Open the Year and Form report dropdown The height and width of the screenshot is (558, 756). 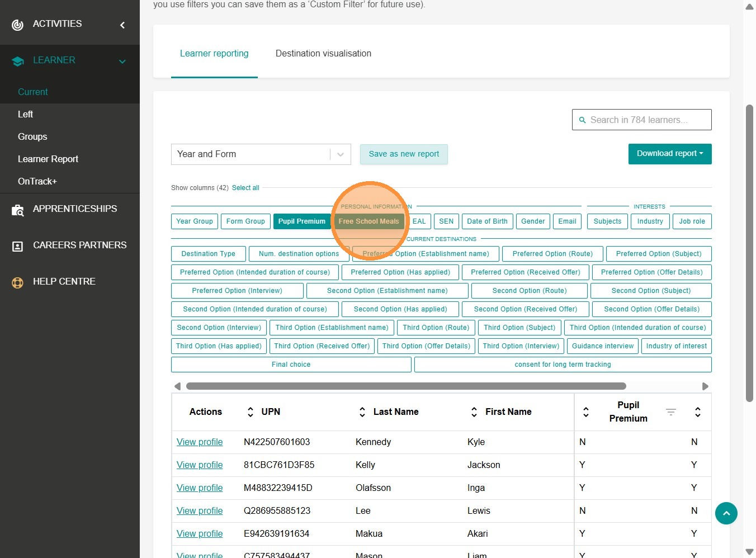[261, 154]
